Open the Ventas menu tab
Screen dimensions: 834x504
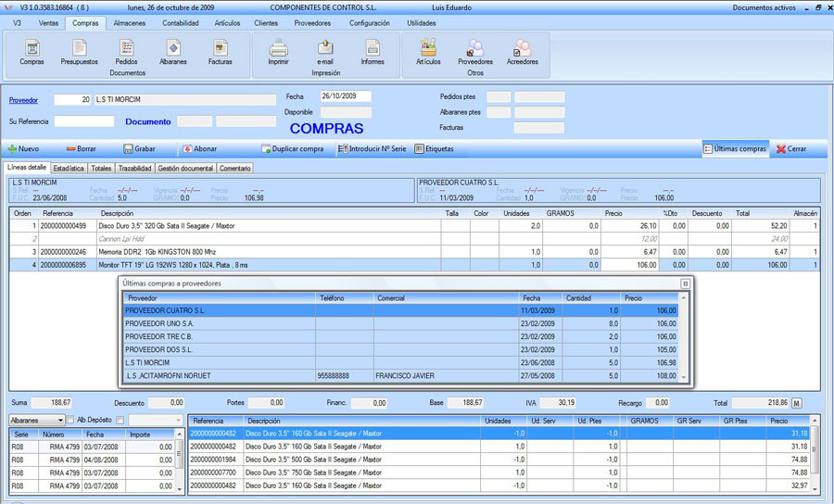click(x=48, y=23)
